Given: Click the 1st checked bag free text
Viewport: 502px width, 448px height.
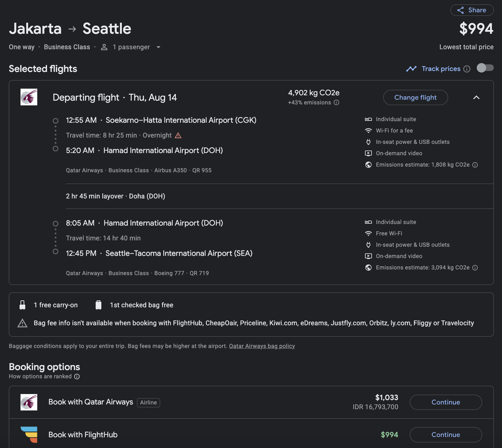Looking at the screenshot, I should pos(141,305).
